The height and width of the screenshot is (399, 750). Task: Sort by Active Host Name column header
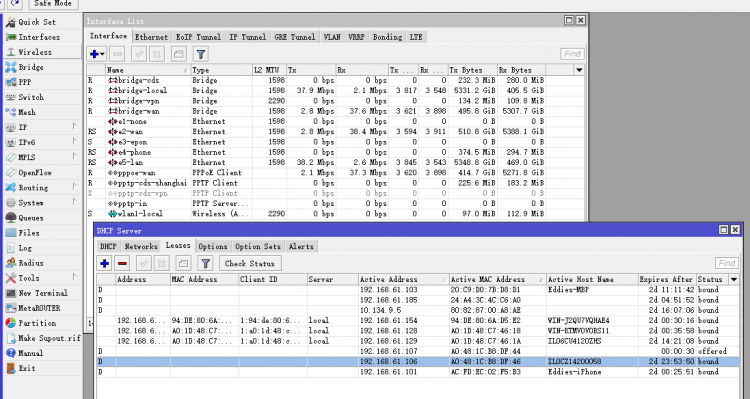pyautogui.click(x=592, y=279)
